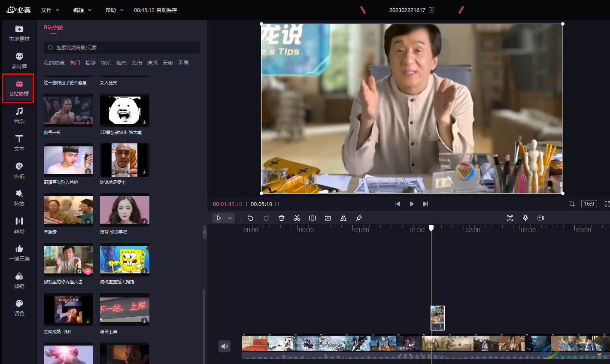The width and height of the screenshot is (610, 364).
Task: Filter memes by 热门
Action: click(75, 63)
